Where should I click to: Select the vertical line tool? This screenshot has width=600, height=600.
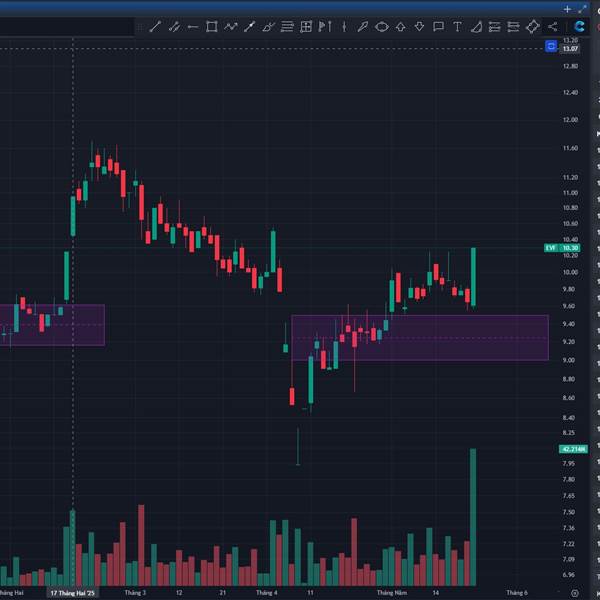344,27
